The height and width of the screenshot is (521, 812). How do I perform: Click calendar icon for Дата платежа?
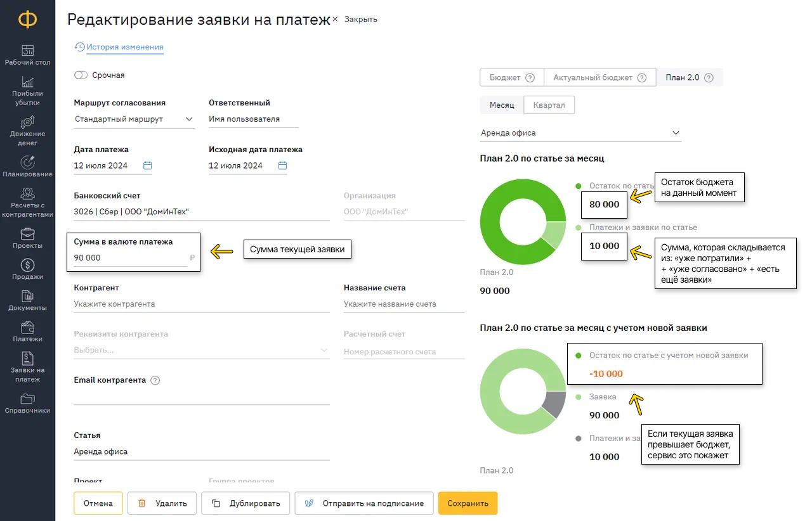(147, 165)
